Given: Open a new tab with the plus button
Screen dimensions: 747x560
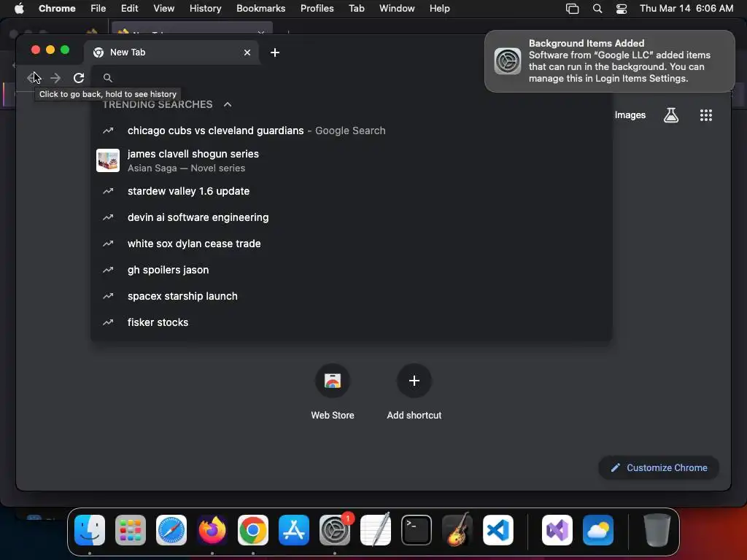Looking at the screenshot, I should (x=275, y=52).
